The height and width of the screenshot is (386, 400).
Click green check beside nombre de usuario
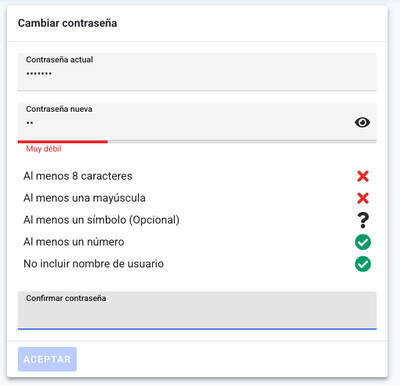pyautogui.click(x=363, y=264)
